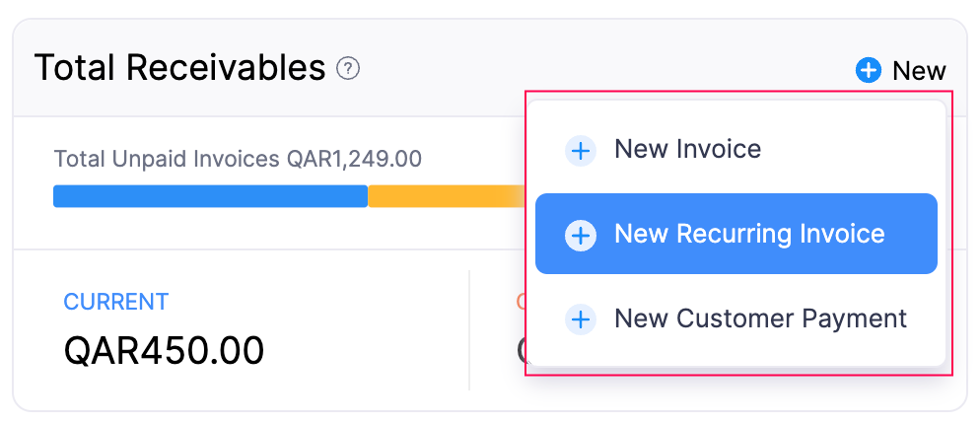Choose New Recurring Invoice from the menu
980x424 pixels.
[x=748, y=235]
